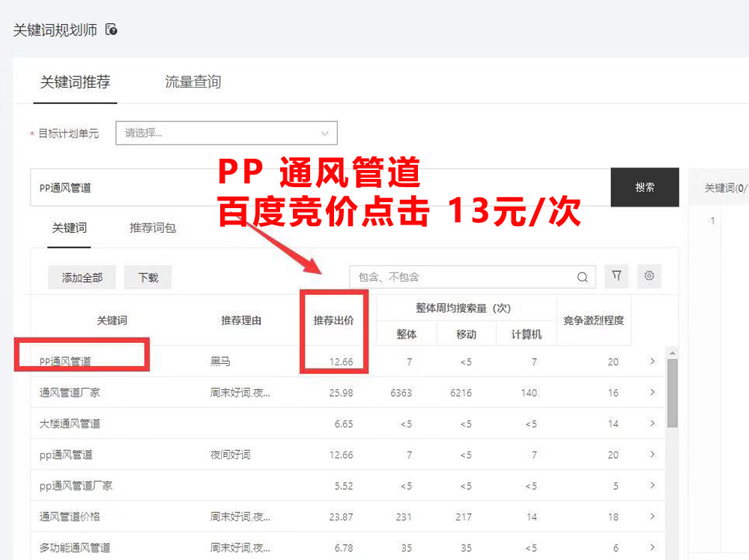Screen dimensions: 749x560
Task: Click the 添加全部 add-all button
Action: point(81,276)
